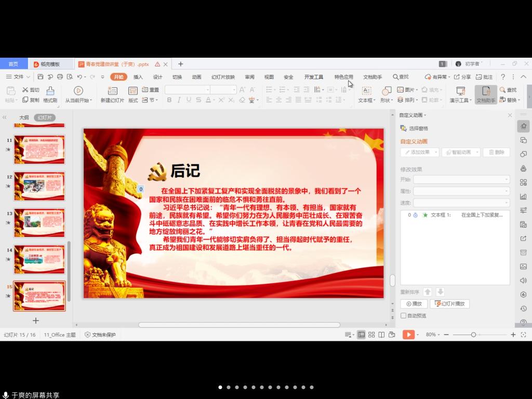Start slideshow with orange play button
532x399 pixels.
(x=408, y=335)
